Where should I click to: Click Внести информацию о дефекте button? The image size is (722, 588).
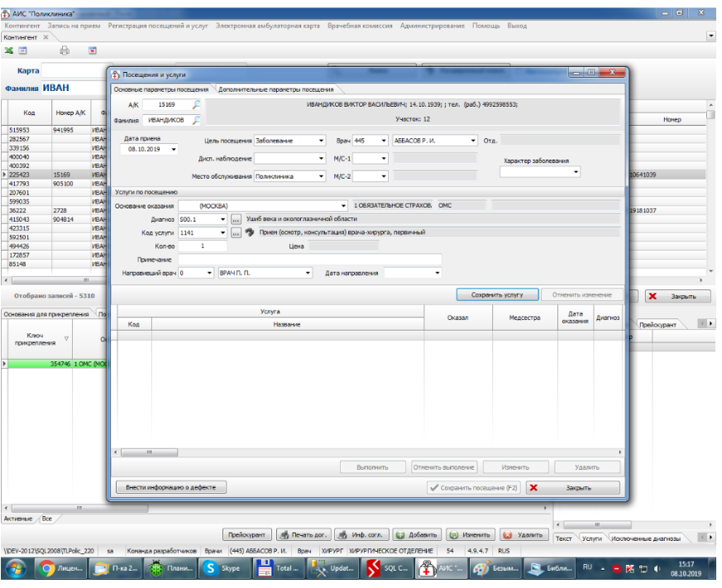coord(171,487)
